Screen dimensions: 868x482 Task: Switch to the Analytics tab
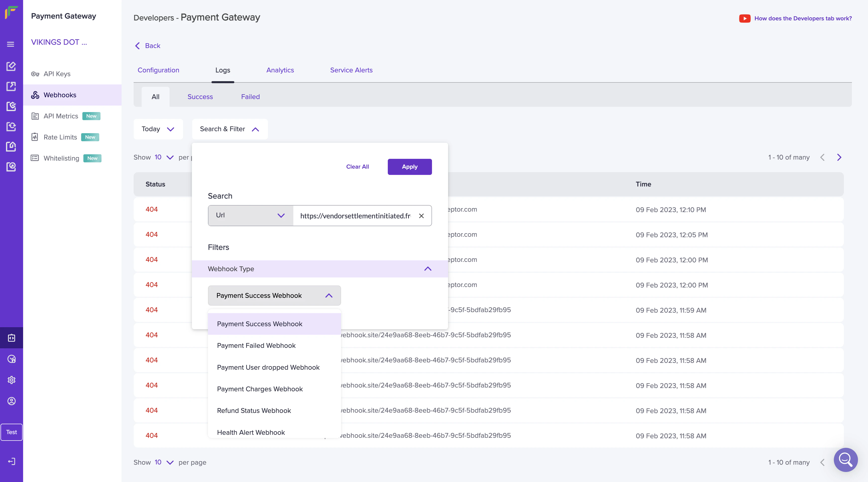tap(280, 70)
